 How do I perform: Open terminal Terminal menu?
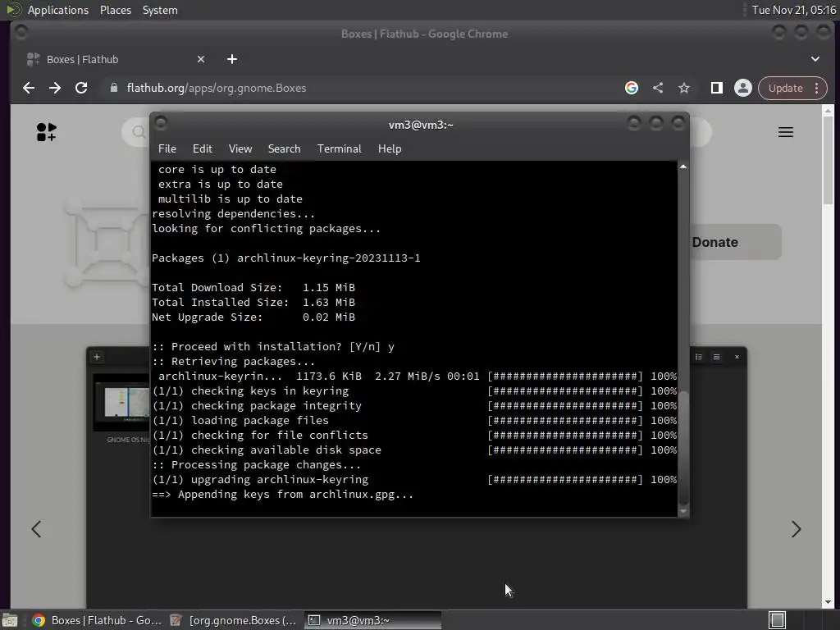(x=339, y=149)
